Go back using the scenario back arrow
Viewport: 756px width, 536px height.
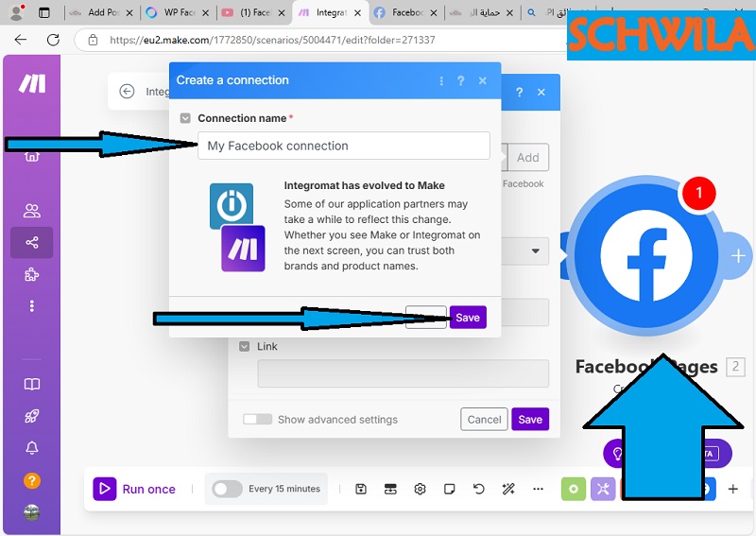pos(127,91)
